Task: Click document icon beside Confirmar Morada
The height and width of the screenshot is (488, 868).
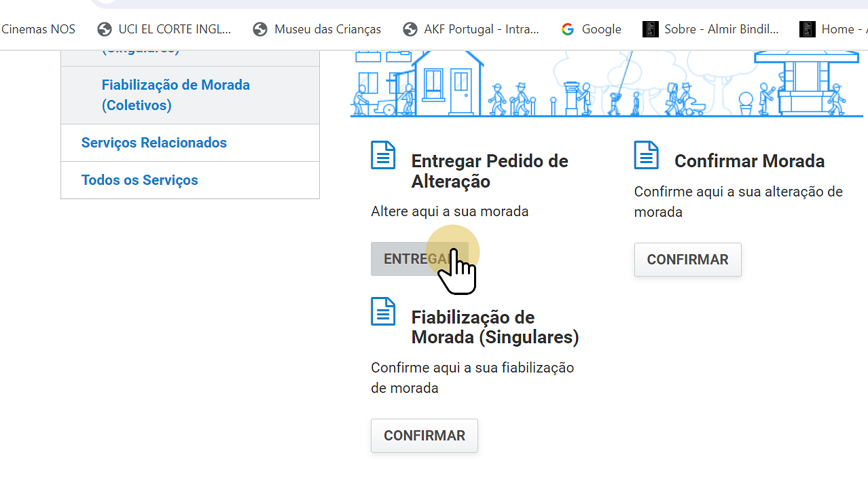Action: (646, 156)
